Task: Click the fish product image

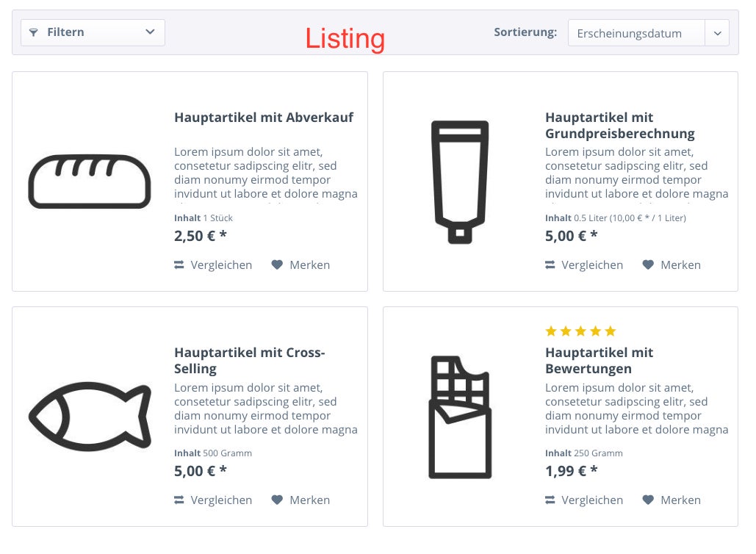Action: click(90, 417)
